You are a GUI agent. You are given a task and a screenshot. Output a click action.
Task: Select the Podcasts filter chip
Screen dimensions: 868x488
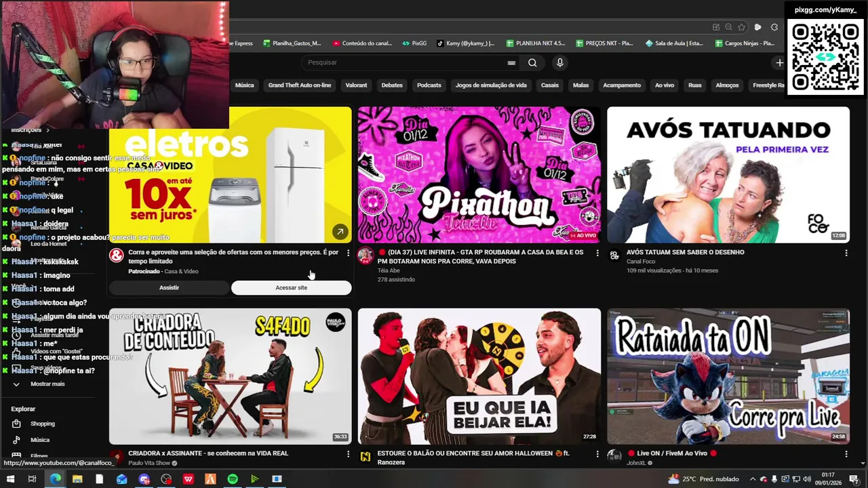click(x=429, y=85)
